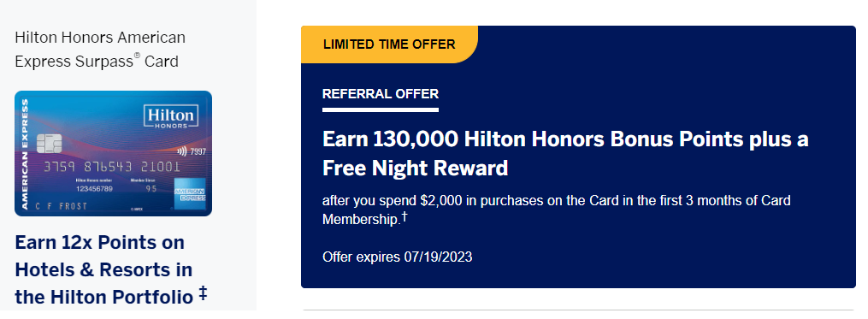Click the white underline beneath REFERRAL OFFER
Screen dimensions: 868x319
[x=381, y=109]
